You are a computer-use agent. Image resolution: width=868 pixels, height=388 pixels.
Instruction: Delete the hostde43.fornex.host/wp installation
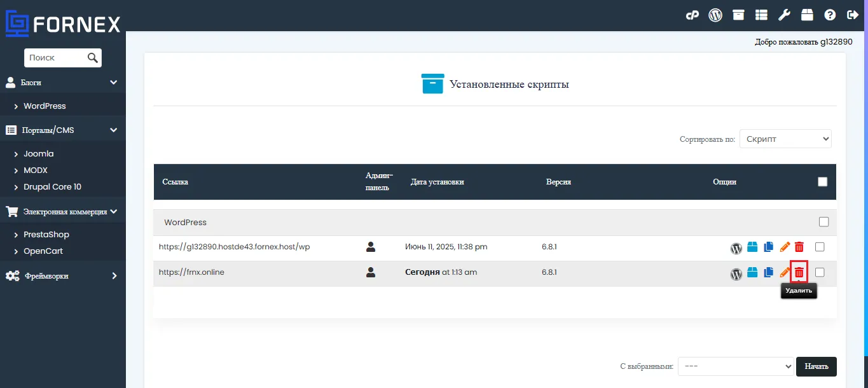(799, 247)
